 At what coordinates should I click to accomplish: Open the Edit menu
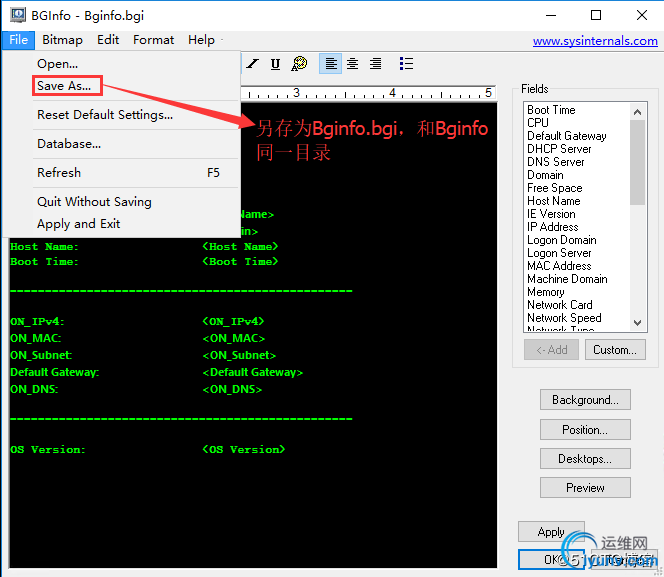(x=108, y=40)
